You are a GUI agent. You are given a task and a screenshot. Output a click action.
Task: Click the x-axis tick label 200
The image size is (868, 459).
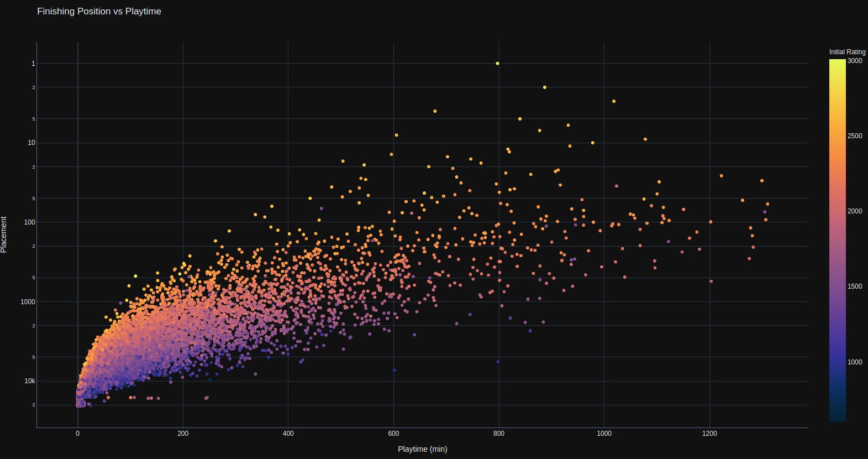pyautogui.click(x=183, y=434)
